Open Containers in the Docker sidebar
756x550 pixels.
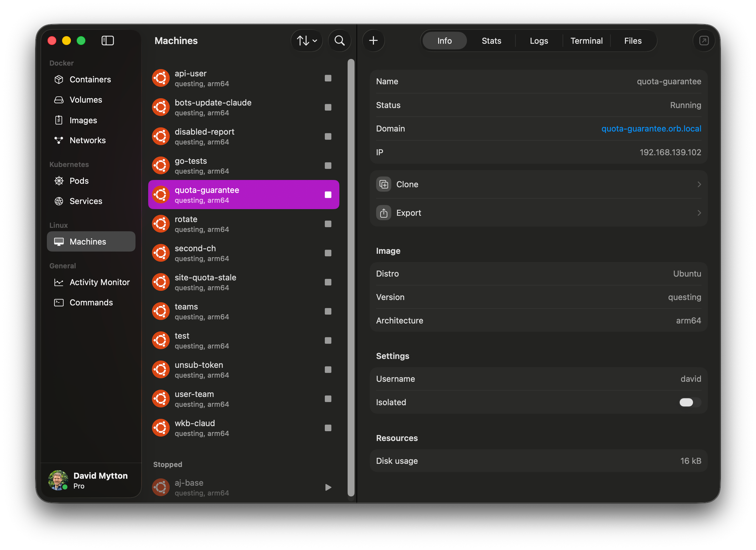pyautogui.click(x=90, y=79)
